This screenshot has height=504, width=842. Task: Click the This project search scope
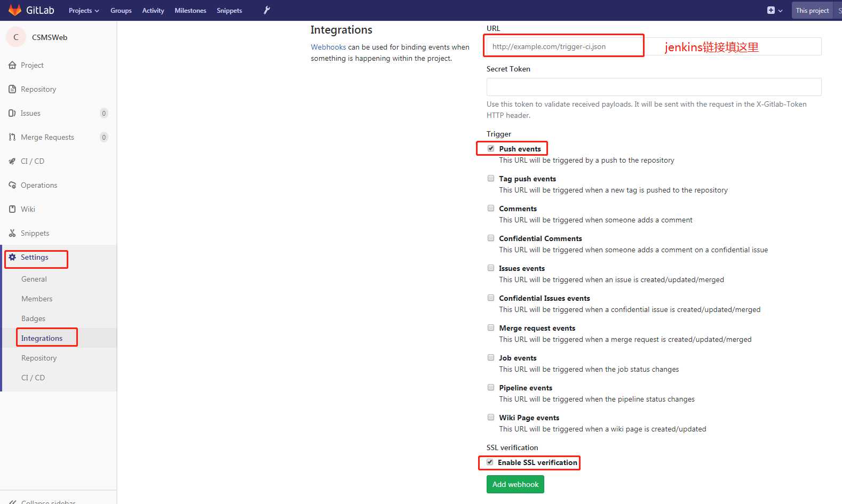812,11
